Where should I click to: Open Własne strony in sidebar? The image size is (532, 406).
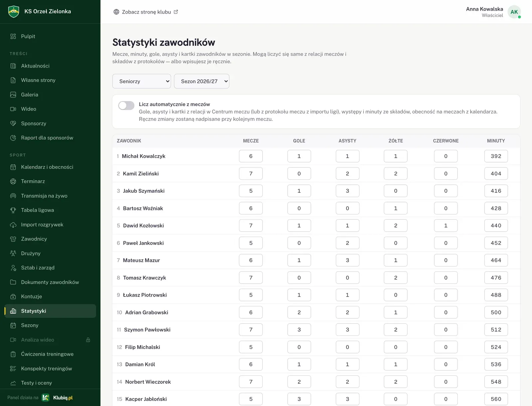[x=50, y=80]
